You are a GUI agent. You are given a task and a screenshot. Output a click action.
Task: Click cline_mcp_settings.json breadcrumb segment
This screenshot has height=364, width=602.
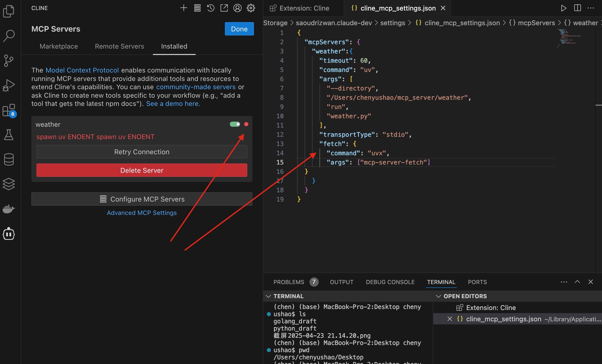[x=462, y=23]
